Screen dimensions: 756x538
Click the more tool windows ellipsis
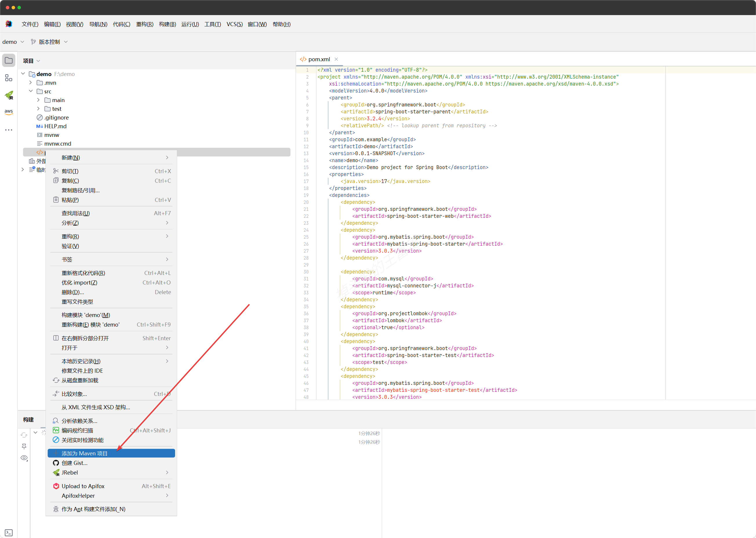pyautogui.click(x=9, y=130)
